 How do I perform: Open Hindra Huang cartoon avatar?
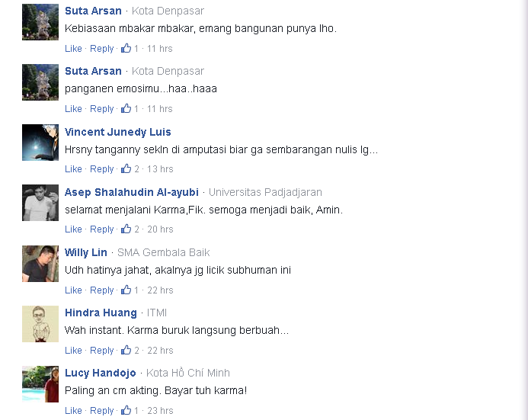tap(40, 324)
